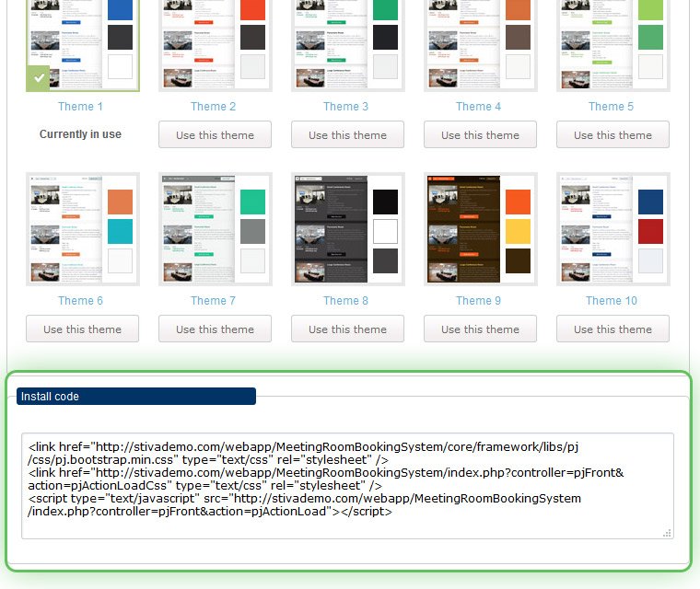Open Theme 2 preview thumbnail
Image resolution: width=700 pixels, height=589 pixels.
coord(216,45)
